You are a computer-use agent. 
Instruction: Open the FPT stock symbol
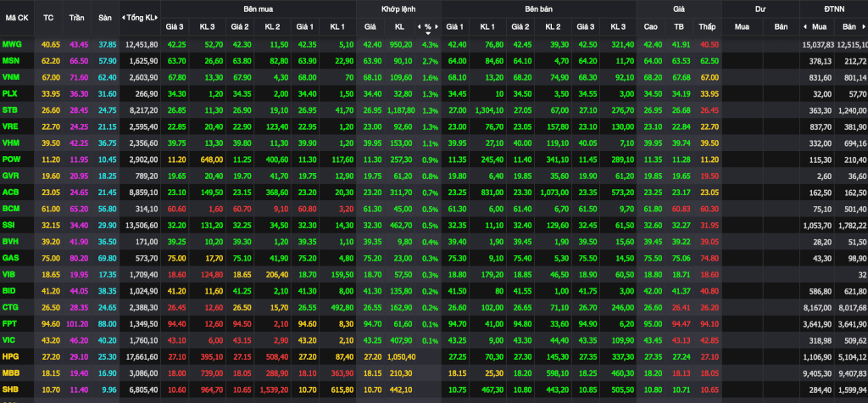[10, 323]
